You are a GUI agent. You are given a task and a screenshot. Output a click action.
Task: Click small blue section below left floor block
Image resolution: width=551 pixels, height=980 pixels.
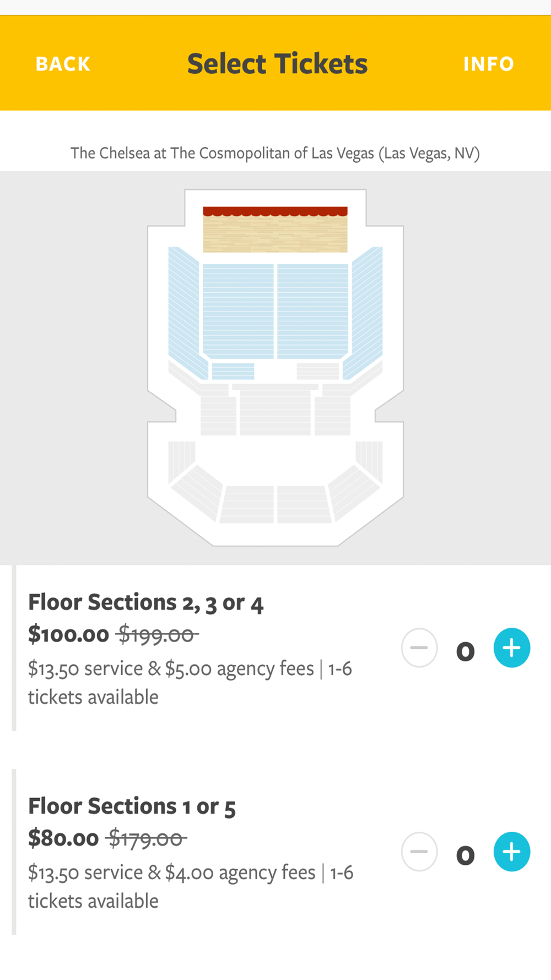(x=233, y=371)
